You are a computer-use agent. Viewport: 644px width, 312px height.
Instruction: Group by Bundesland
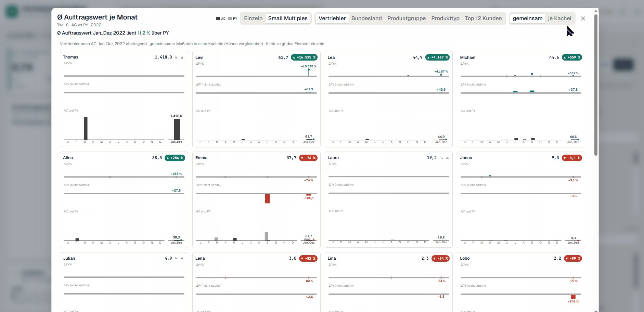[x=366, y=18]
